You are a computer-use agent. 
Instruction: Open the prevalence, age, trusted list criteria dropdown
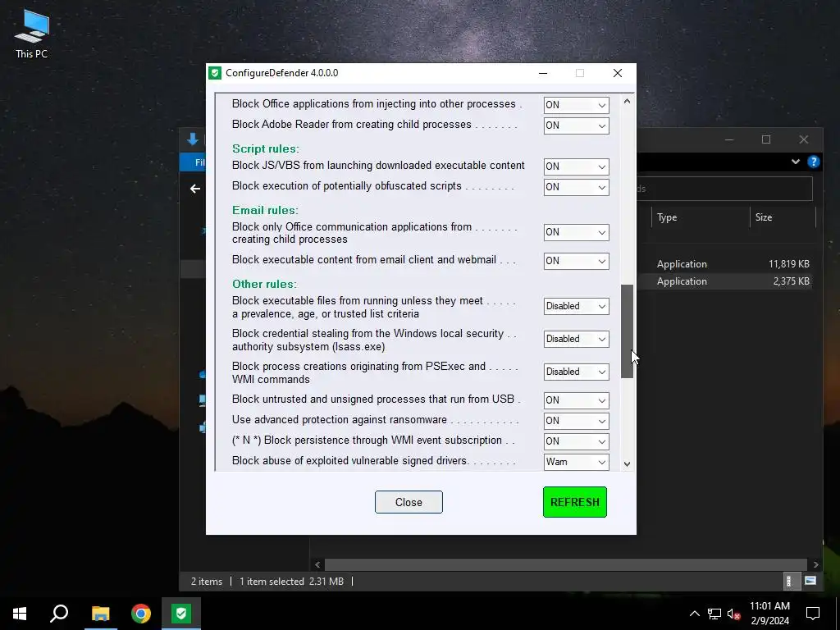point(576,307)
